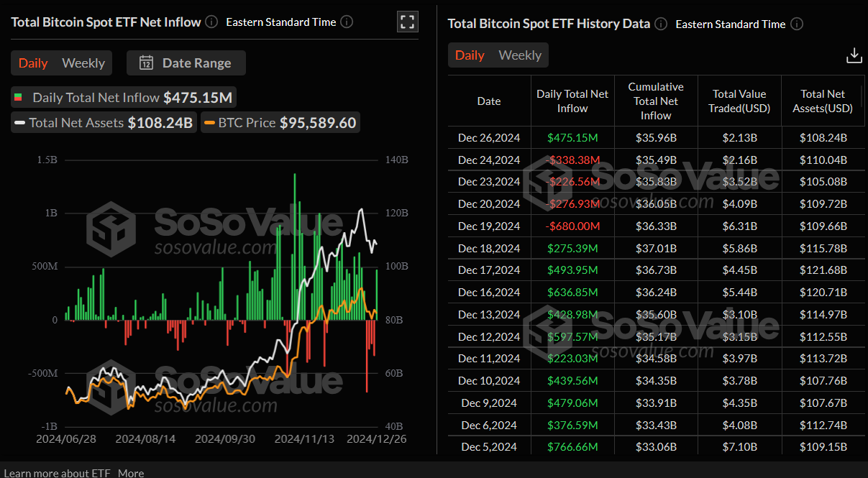This screenshot has height=478, width=868.
Task: Click the Dec 18,2024 date cell
Action: 489,249
